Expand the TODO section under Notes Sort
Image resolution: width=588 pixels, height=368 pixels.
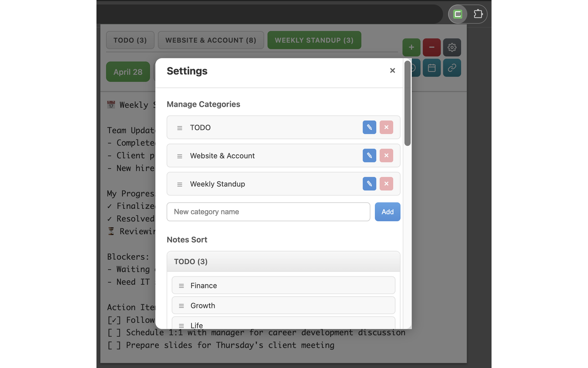(283, 261)
